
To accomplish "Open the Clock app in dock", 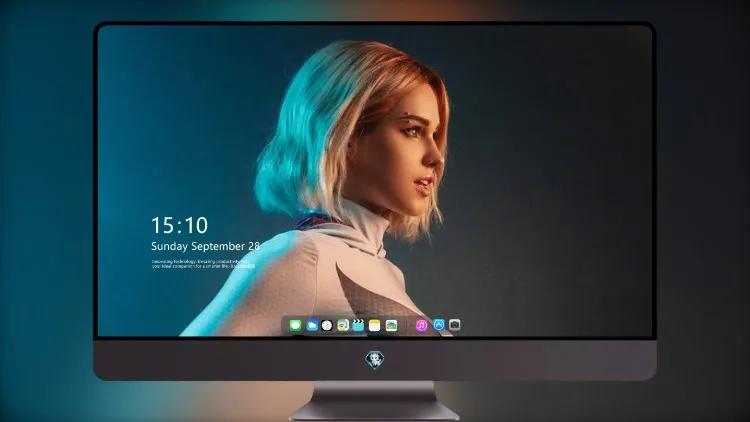I will (327, 325).
